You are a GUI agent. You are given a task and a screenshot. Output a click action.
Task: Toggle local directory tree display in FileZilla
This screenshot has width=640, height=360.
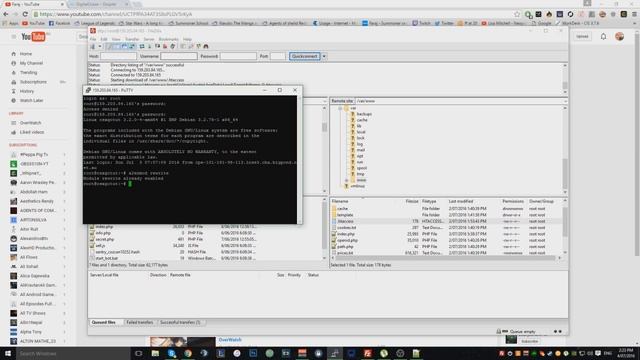pos(117,46)
